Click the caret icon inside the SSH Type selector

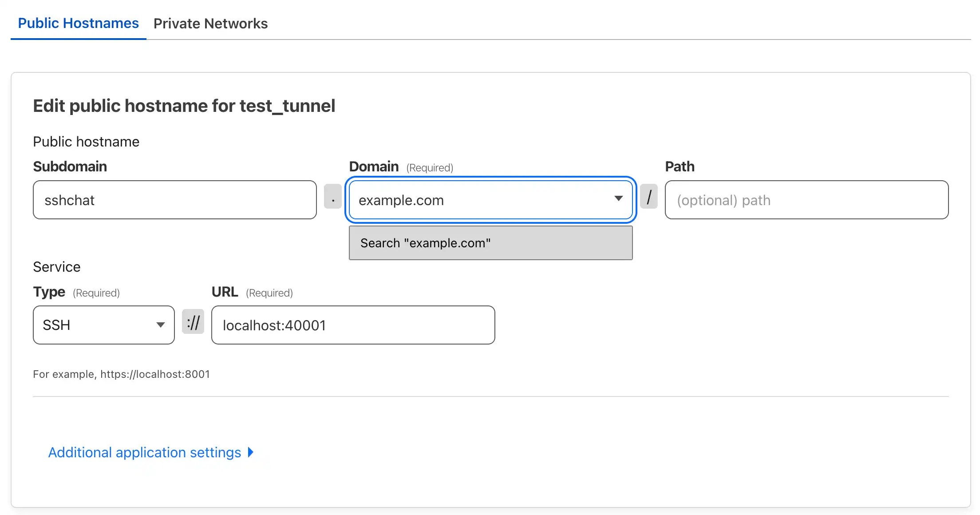[x=160, y=325]
